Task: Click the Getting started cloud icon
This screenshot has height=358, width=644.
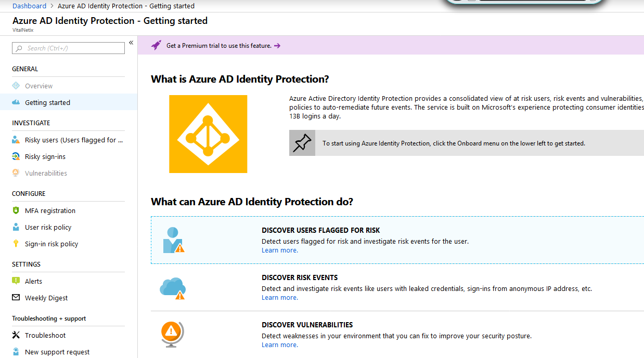Action: click(x=16, y=102)
